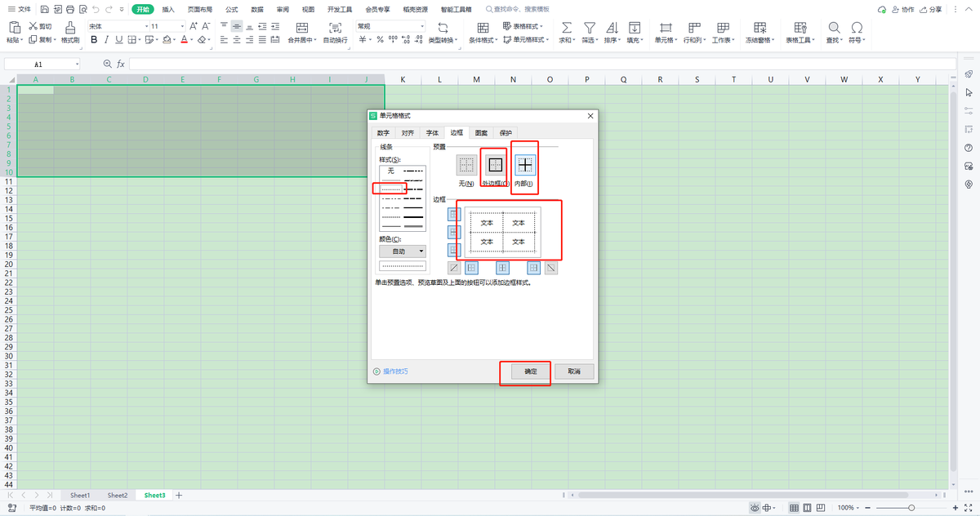Switch to the Font (字体) dialog tab
980x516 pixels.
pos(432,132)
